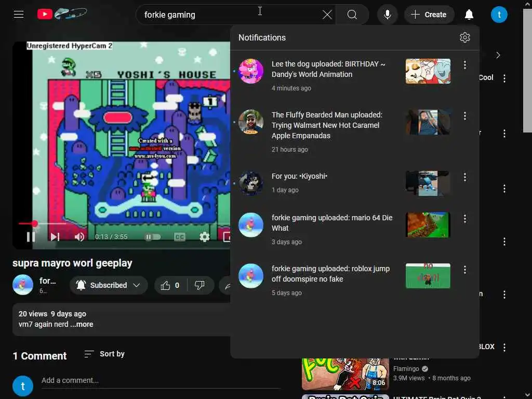Click the magnifier search button
The height and width of the screenshot is (399, 532).
click(x=352, y=15)
